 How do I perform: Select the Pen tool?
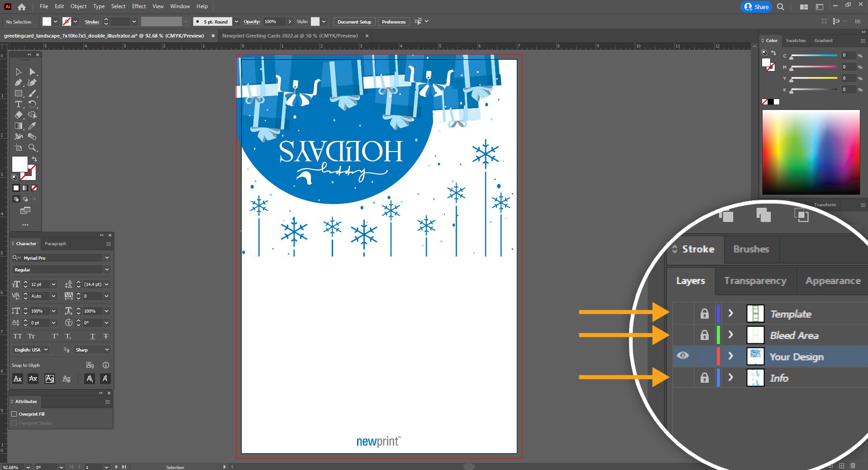point(19,82)
